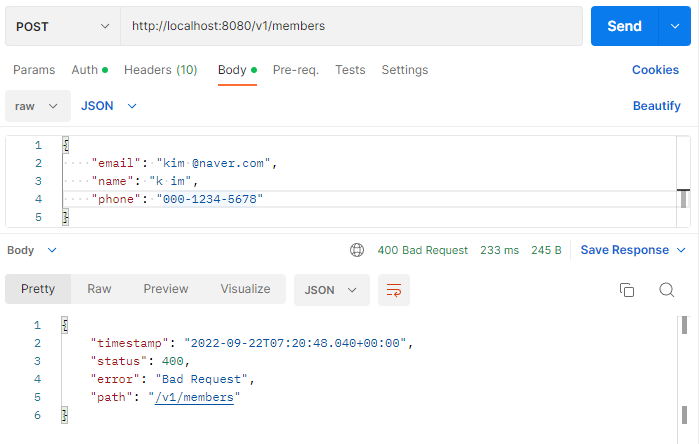The width and height of the screenshot is (700, 444).
Task: Open the Cookies link
Action: tap(655, 70)
